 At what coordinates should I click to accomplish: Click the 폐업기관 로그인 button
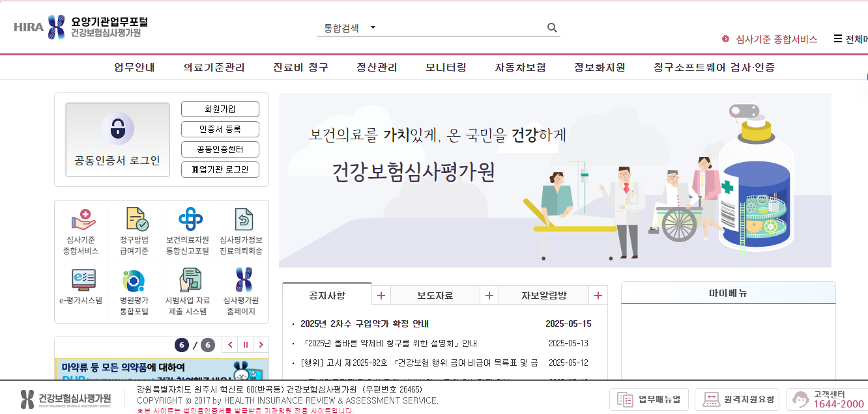pyautogui.click(x=220, y=169)
